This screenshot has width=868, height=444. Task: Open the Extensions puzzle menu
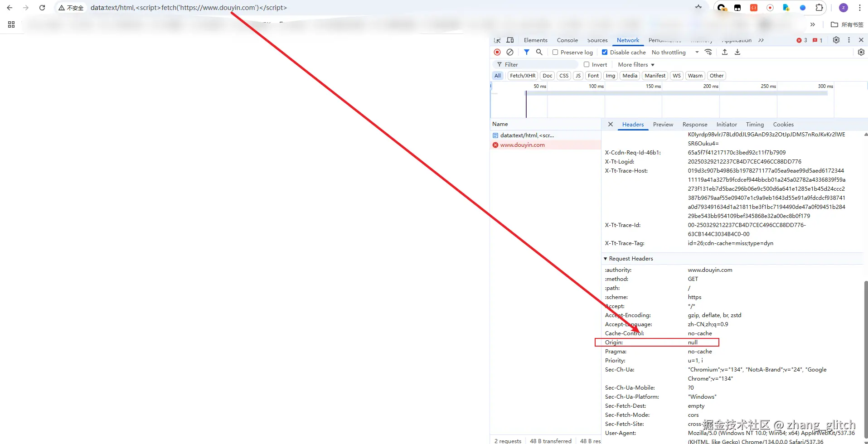pos(819,8)
